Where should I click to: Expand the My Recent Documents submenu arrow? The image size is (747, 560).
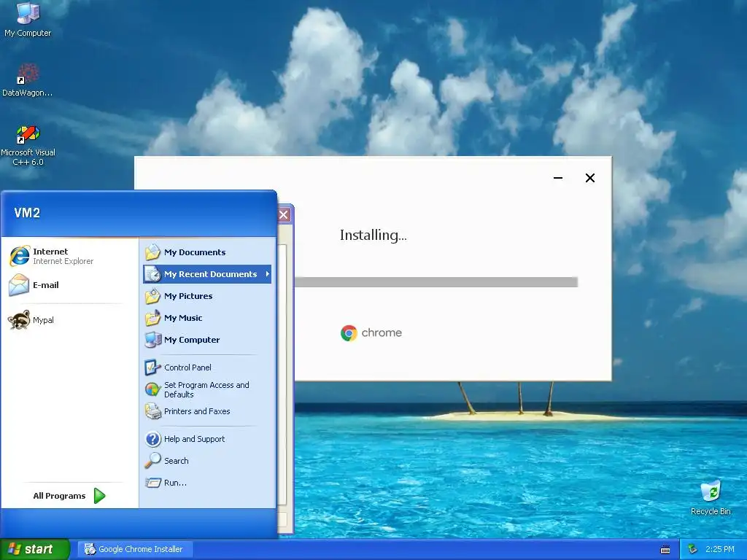267,274
